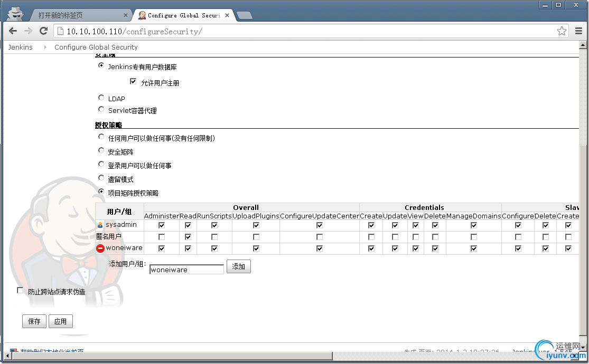The height and width of the screenshot is (364, 589).
Task: Close the Configure Global Security tab
Action: click(x=227, y=15)
